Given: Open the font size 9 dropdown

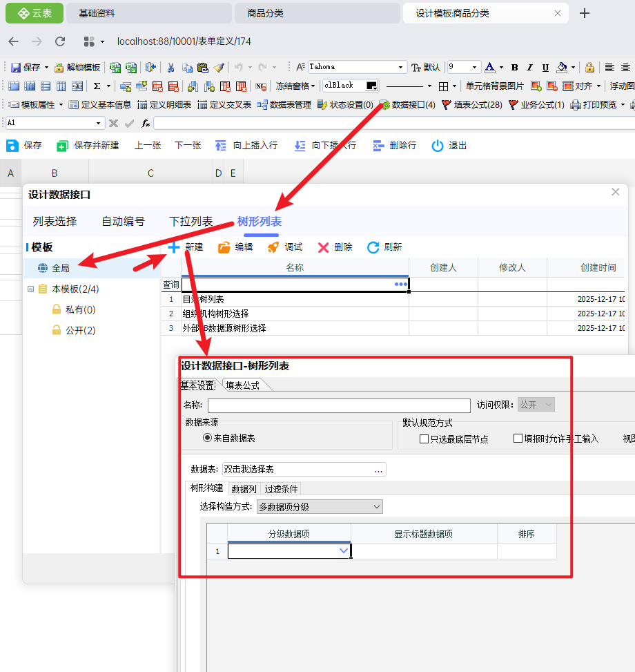Looking at the screenshot, I should [x=474, y=67].
